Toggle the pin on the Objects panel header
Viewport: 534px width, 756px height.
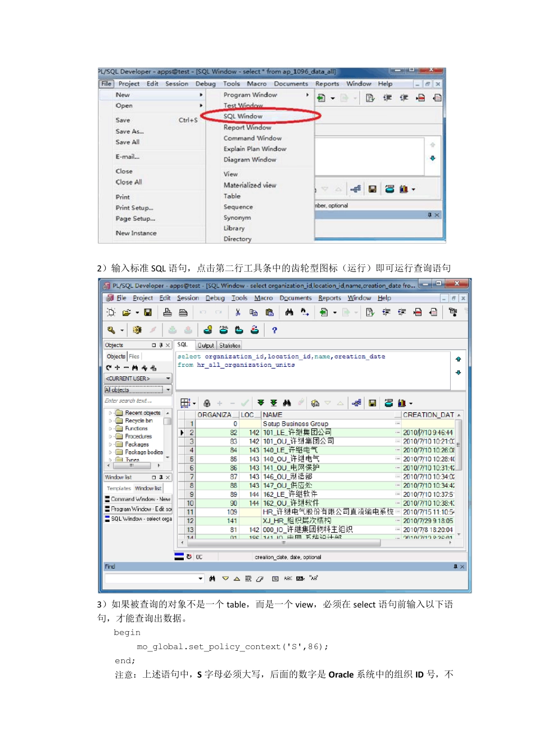pyautogui.click(x=161, y=345)
